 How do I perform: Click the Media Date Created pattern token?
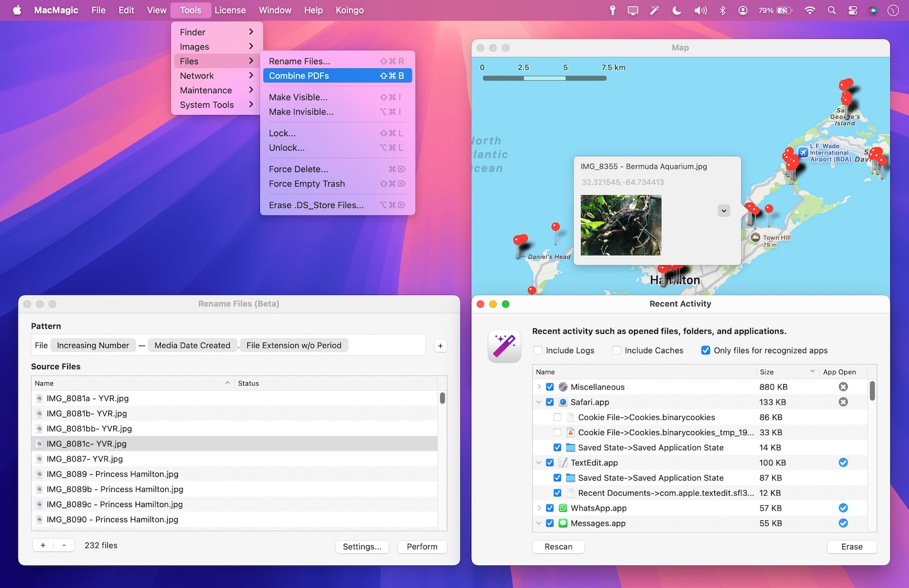click(192, 345)
